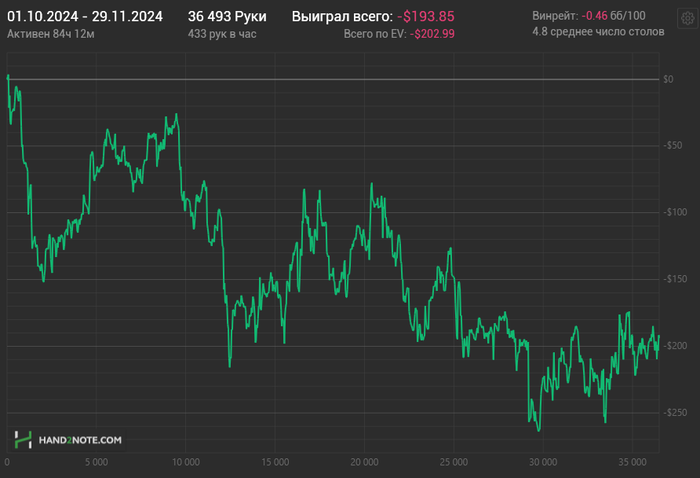Click the 36 493 Руки hands counter

[x=227, y=16]
